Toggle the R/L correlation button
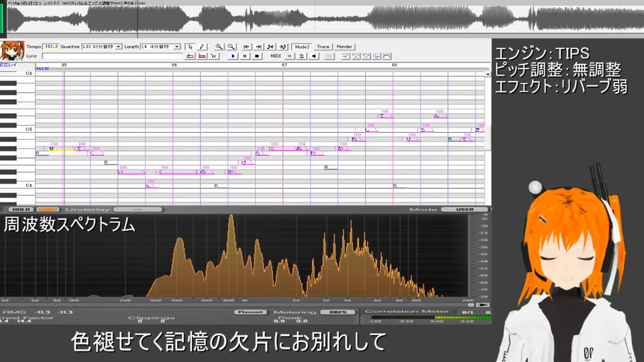644x362 pixels. (468, 312)
